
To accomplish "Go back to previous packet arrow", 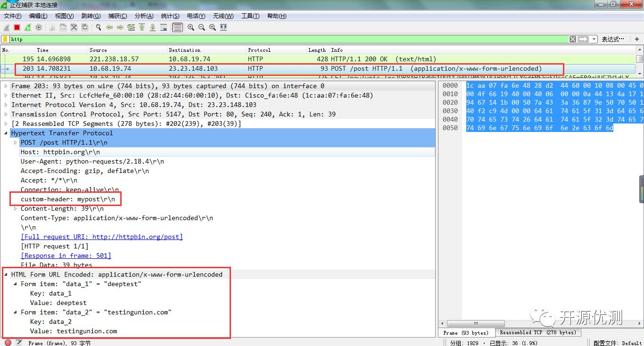I will [x=109, y=27].
